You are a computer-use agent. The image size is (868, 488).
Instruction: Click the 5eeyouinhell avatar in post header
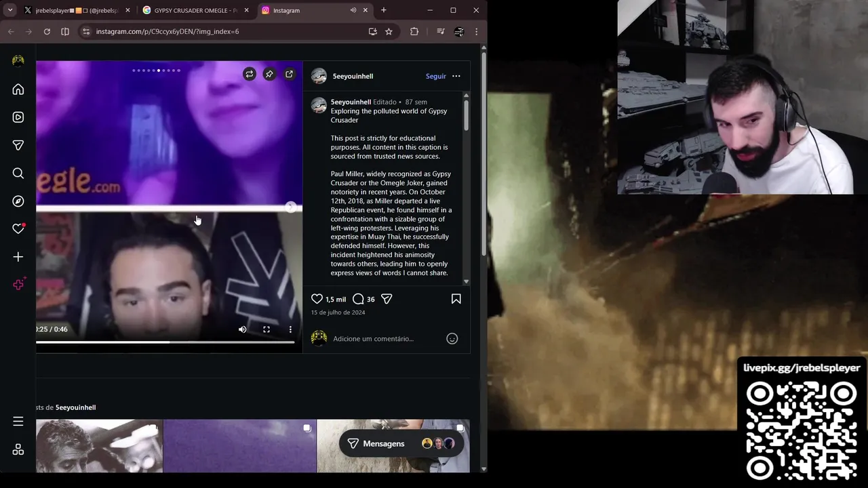pyautogui.click(x=319, y=76)
